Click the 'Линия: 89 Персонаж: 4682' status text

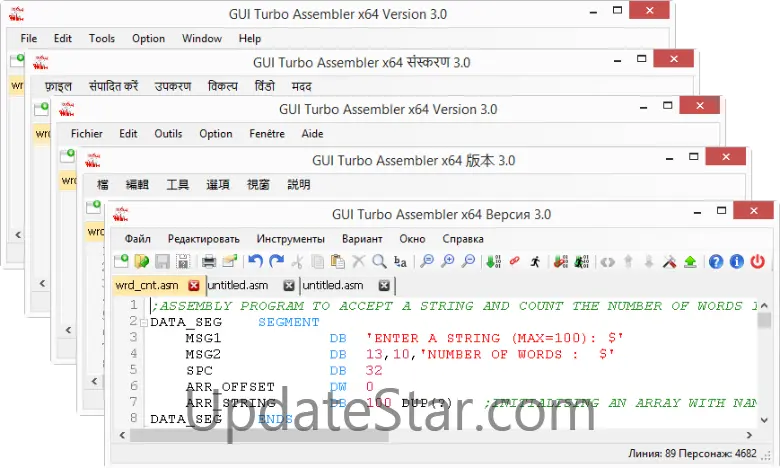click(x=692, y=454)
